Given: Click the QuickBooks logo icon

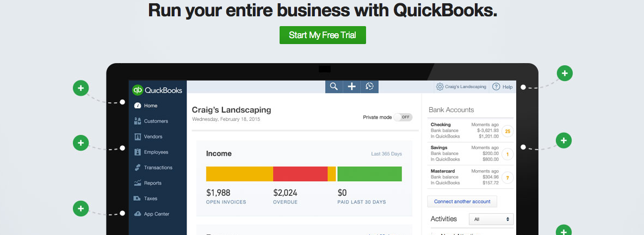Looking at the screenshot, I should click(x=138, y=90).
